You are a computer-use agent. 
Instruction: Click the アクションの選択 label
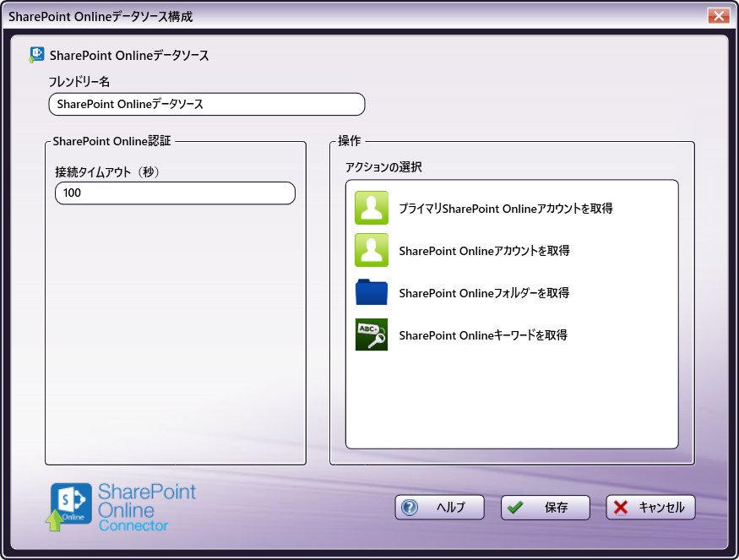(x=383, y=167)
